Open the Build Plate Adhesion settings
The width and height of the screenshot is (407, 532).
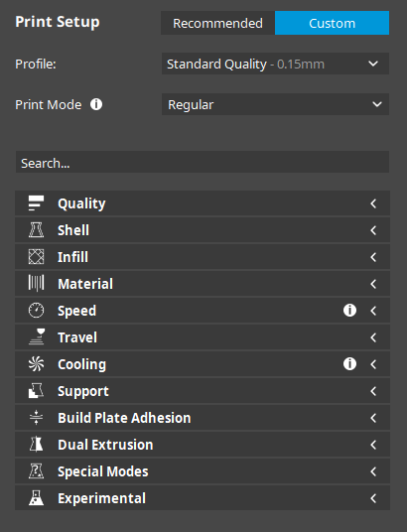pos(203,418)
